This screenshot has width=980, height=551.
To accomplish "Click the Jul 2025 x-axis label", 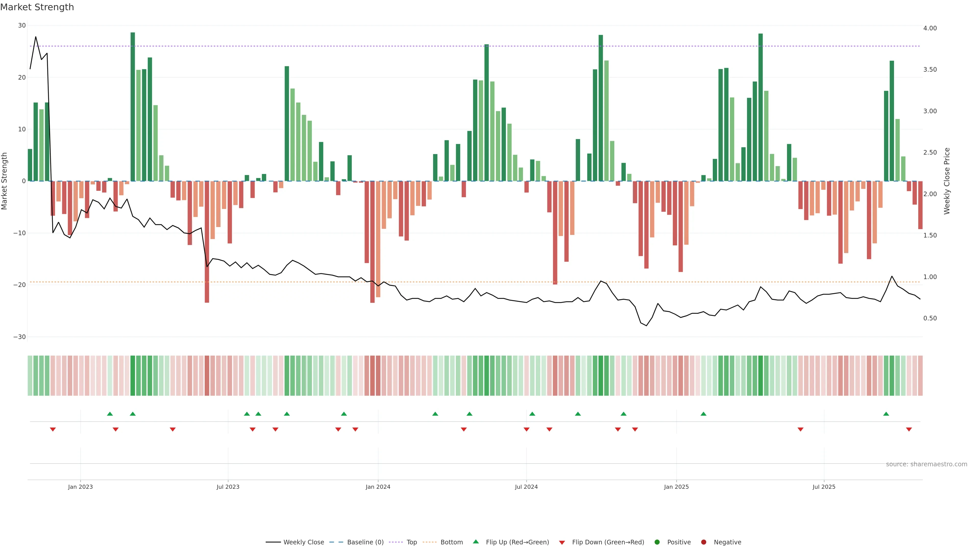I will 824,487.
